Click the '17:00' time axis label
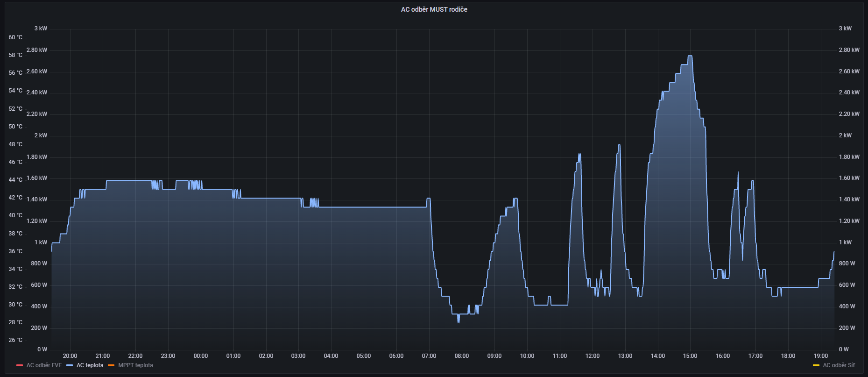 (755, 356)
